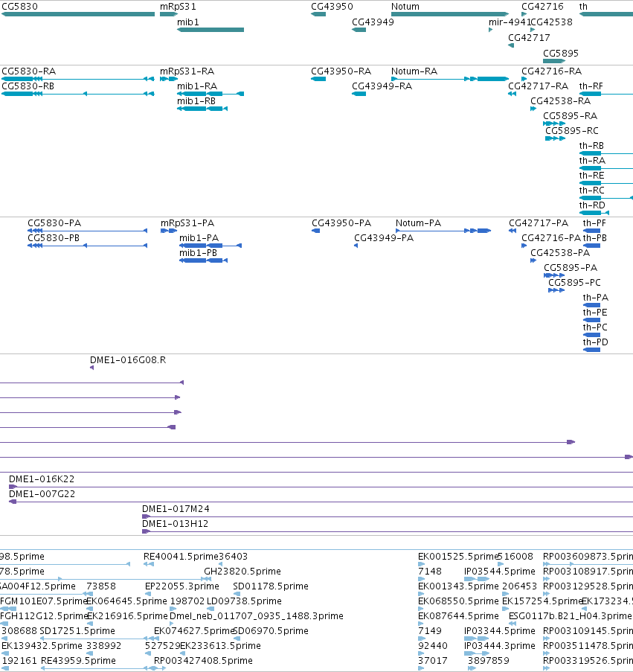Select the th-RB transcript
The height and width of the screenshot is (672, 633).
coord(606,153)
